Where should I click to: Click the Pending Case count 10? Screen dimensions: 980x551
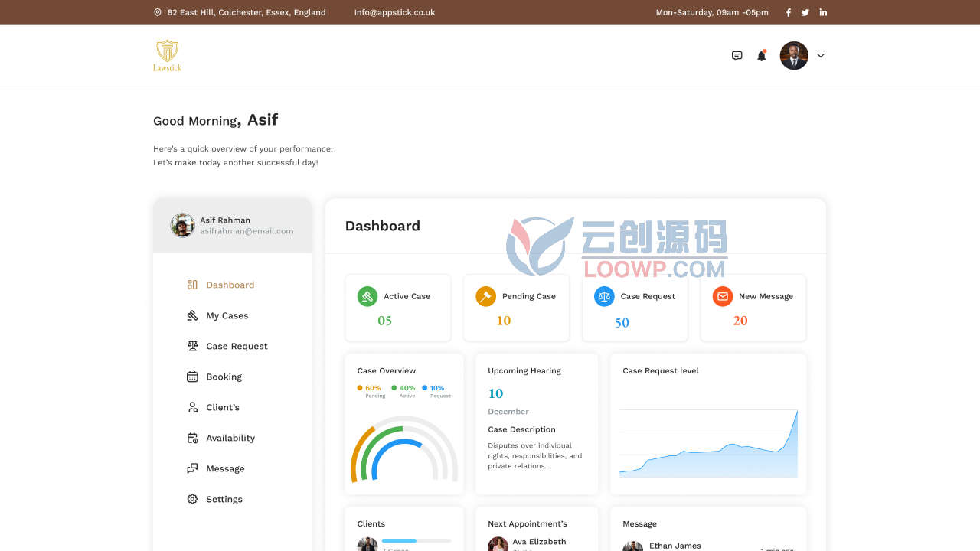click(x=503, y=321)
